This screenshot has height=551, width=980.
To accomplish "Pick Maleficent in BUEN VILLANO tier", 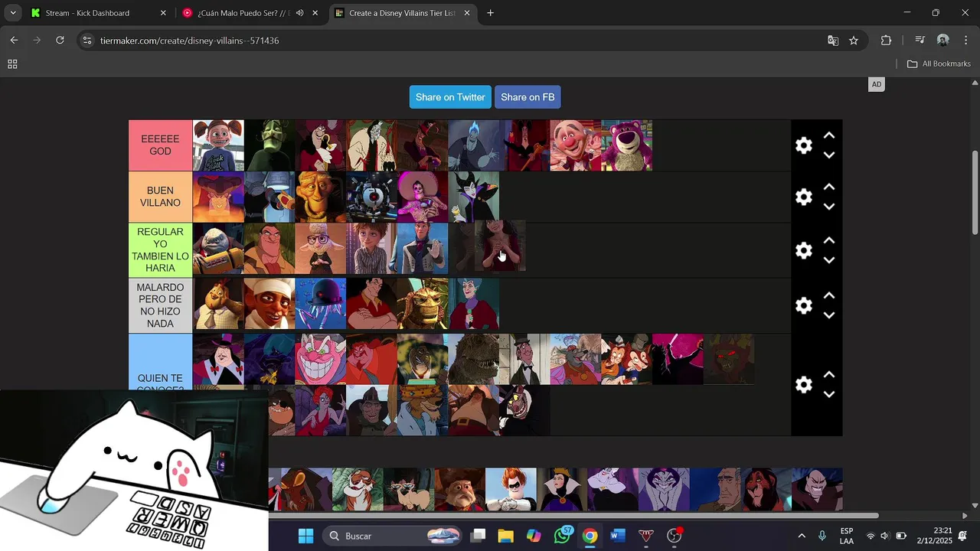I will (x=473, y=197).
